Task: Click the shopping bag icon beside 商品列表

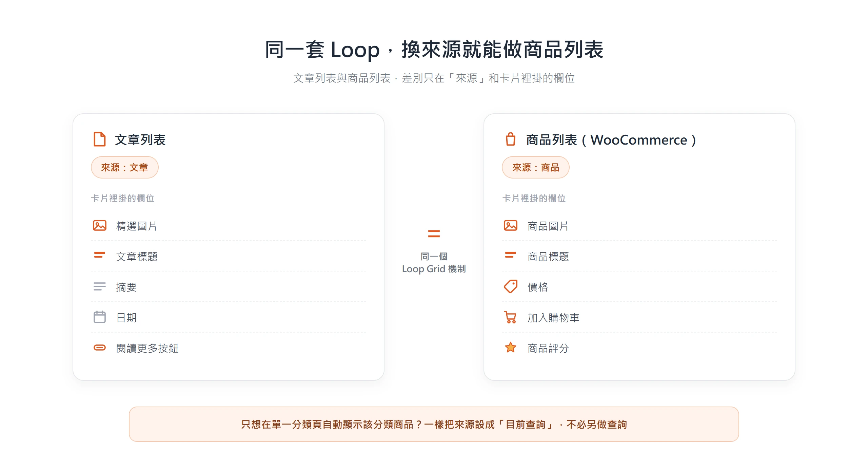Action: 510,139
